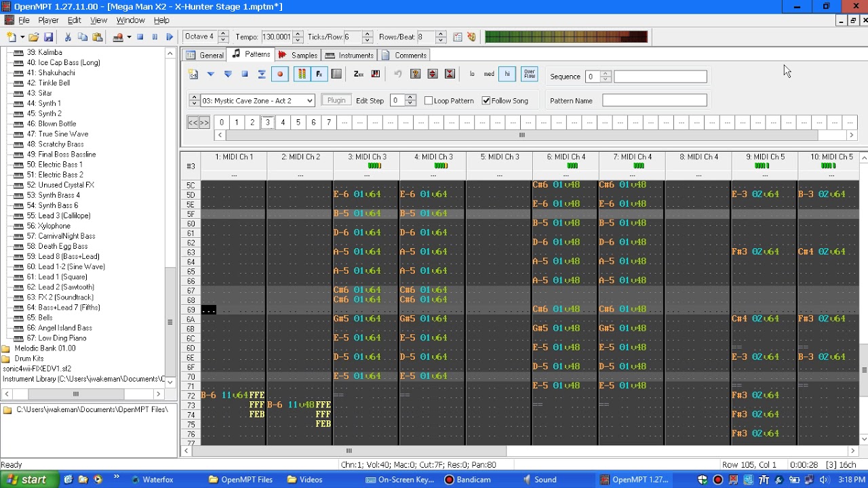Image resolution: width=868 pixels, height=488 pixels.
Task: Click the undo arrow icon
Action: 398,74
